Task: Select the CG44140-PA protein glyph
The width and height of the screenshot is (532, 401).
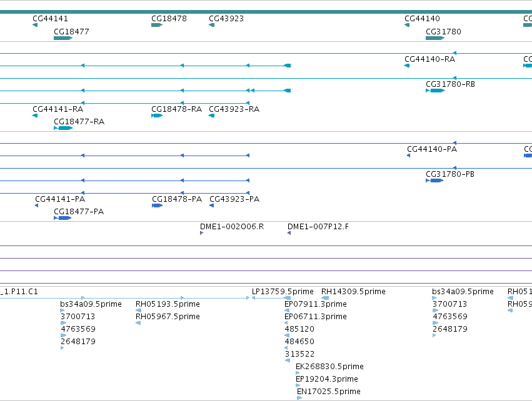Action: click(408, 156)
